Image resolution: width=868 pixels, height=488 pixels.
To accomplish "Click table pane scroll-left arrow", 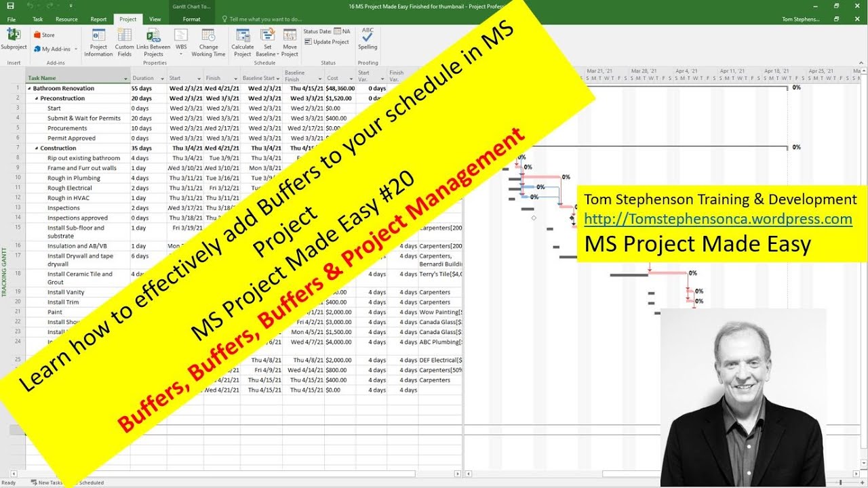I will tap(14, 474).
